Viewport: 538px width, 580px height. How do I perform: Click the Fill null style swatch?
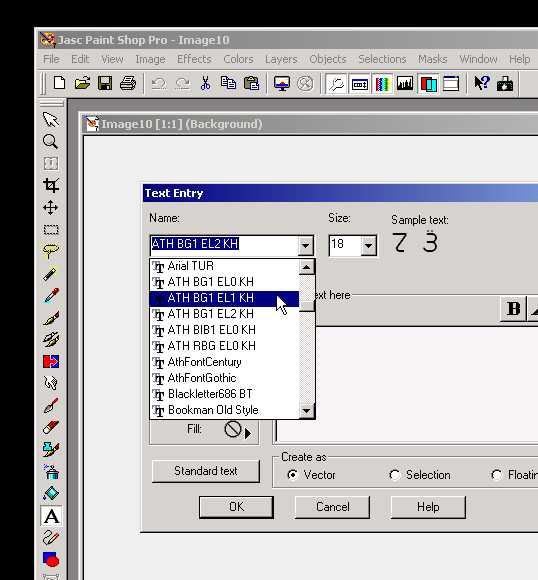click(x=232, y=429)
